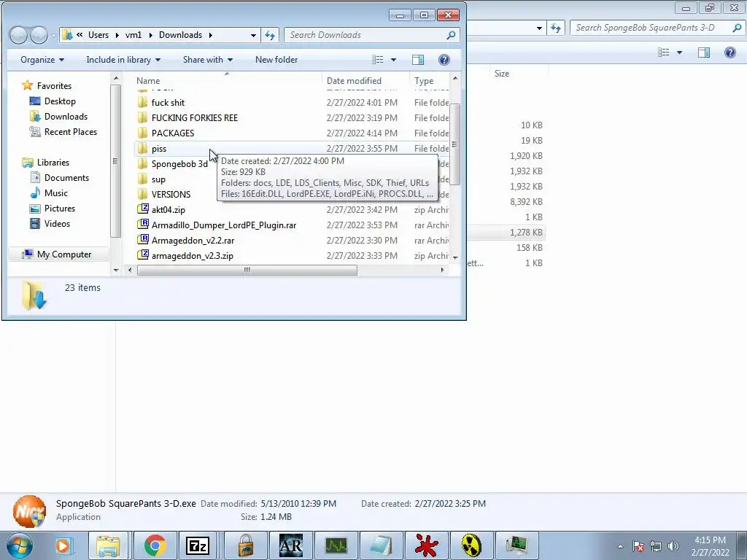This screenshot has width=747, height=560.
Task: Change view icon in Downloads toolbar
Action: coord(378,60)
